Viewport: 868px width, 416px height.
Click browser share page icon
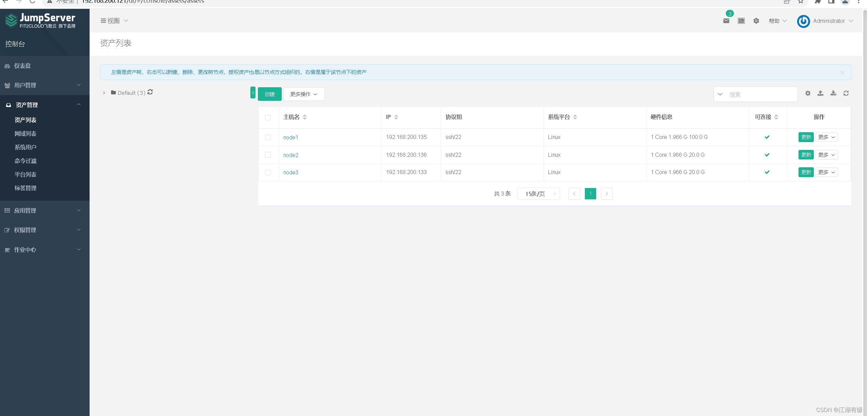pyautogui.click(x=787, y=2)
